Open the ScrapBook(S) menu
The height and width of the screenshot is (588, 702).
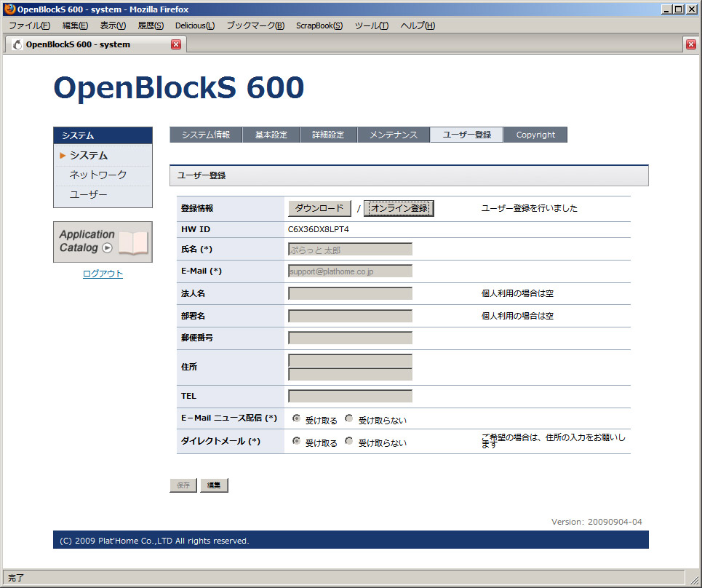pyautogui.click(x=319, y=25)
